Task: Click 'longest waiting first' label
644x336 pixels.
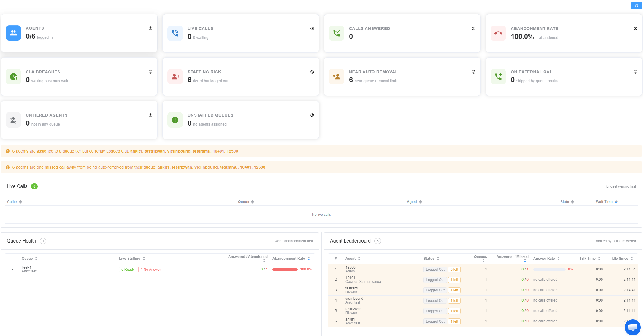Action: pyautogui.click(x=621, y=186)
